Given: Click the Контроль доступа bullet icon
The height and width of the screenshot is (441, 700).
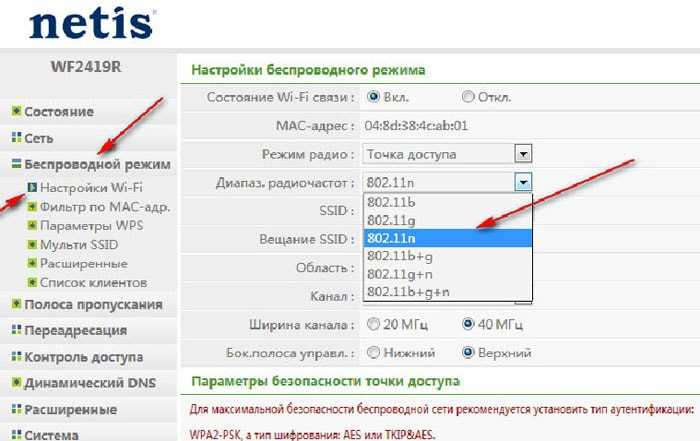Looking at the screenshot, I should (x=17, y=357).
